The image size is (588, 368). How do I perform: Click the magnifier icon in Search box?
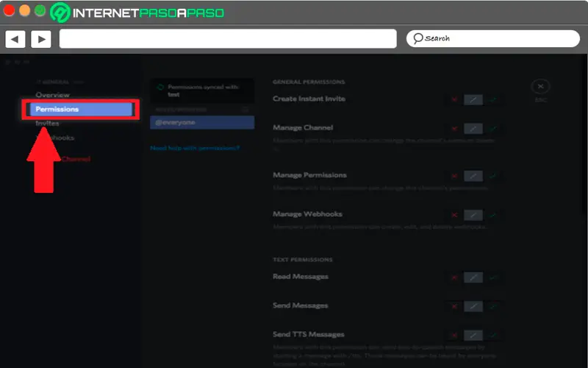pos(417,38)
